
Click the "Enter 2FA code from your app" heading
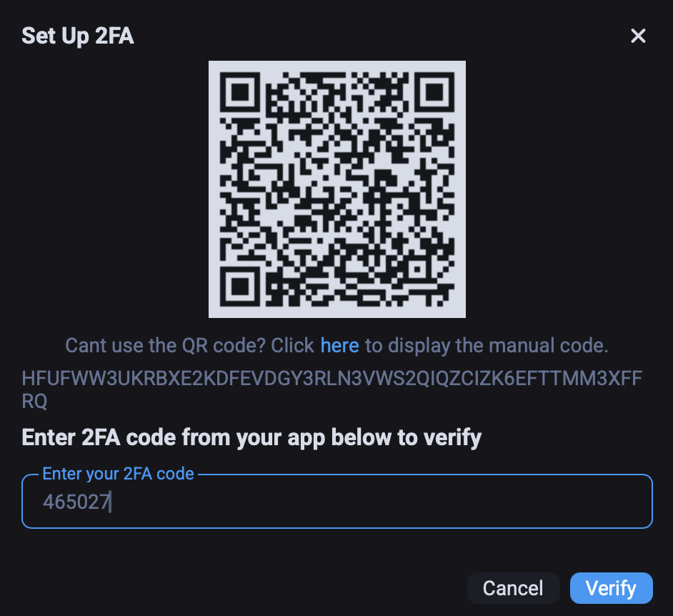(251, 437)
